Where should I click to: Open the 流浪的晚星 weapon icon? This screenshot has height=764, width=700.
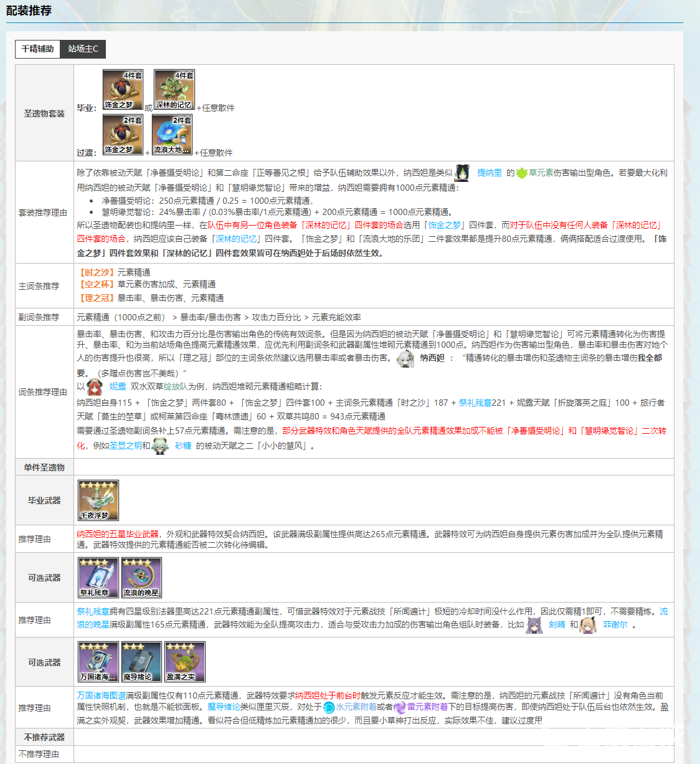point(141,578)
